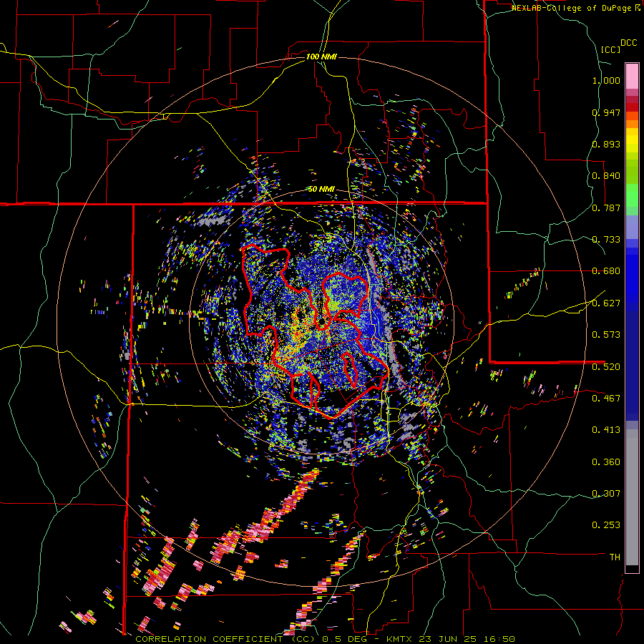Click the [CC] units label
Image resolution: width=644 pixels, height=644 pixels.
pos(610,49)
